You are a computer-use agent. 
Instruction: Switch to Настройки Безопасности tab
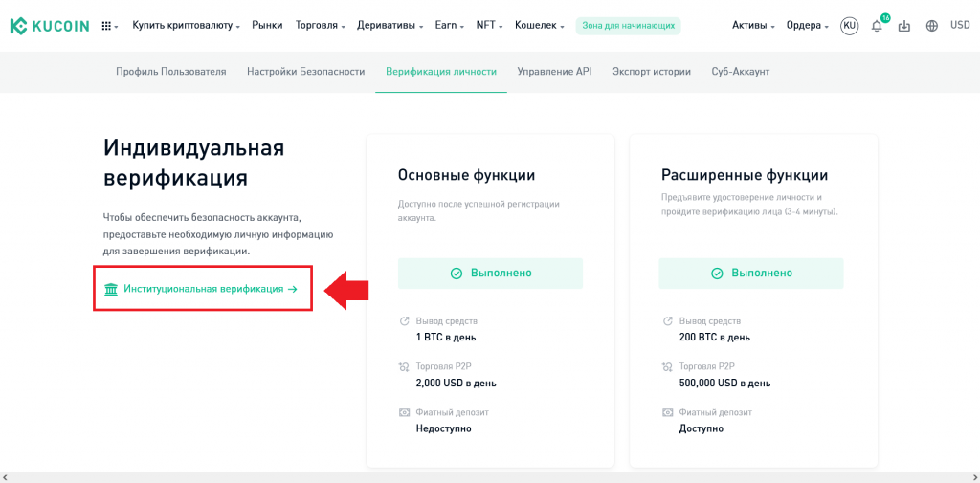click(x=305, y=72)
